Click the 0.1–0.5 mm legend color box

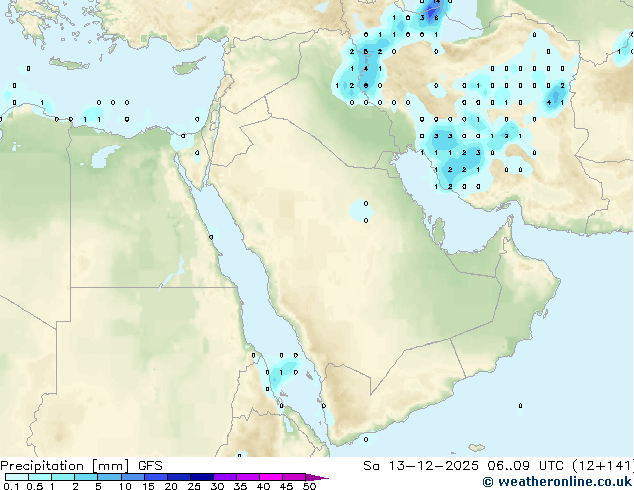pos(17,477)
